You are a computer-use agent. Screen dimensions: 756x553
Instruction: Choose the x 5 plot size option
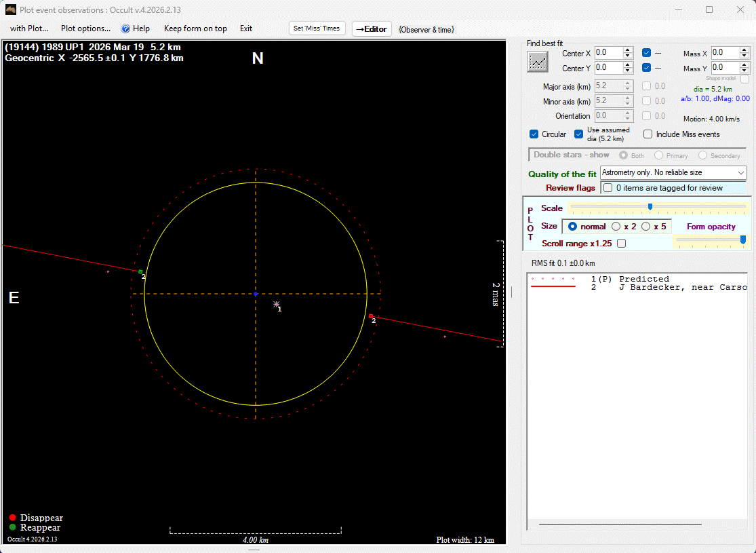[646, 227]
